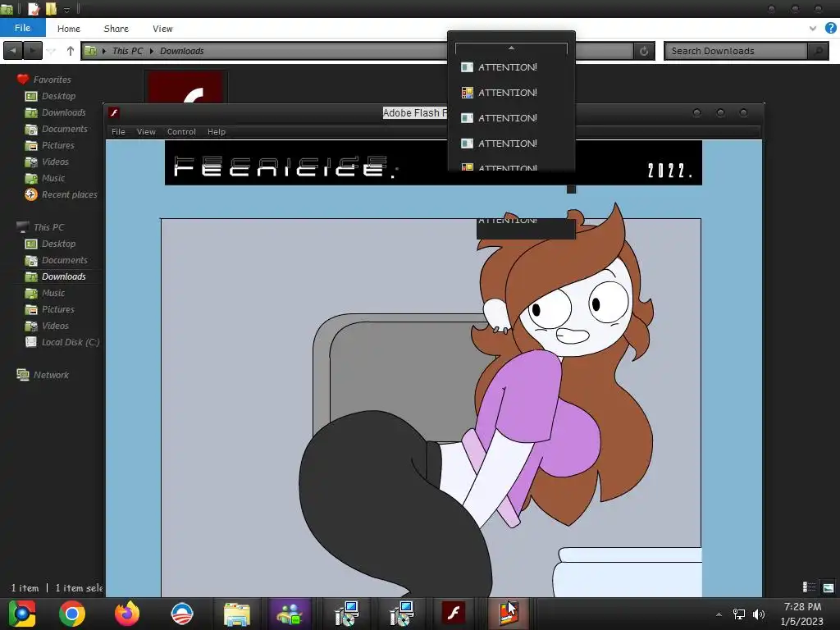Click the Search Downloads field
The width and height of the screenshot is (840, 630).
736,51
